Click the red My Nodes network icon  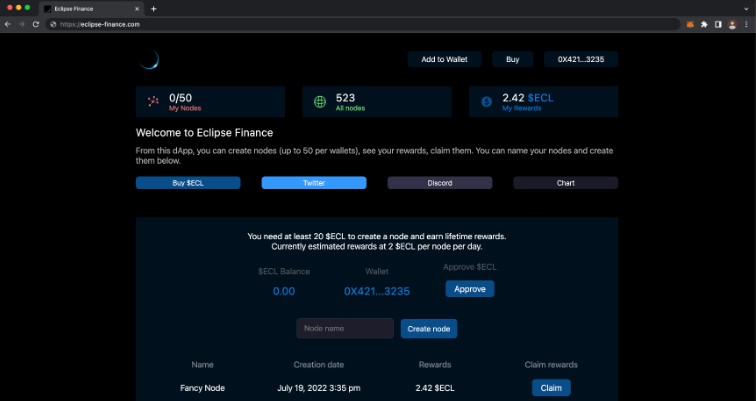[153, 101]
